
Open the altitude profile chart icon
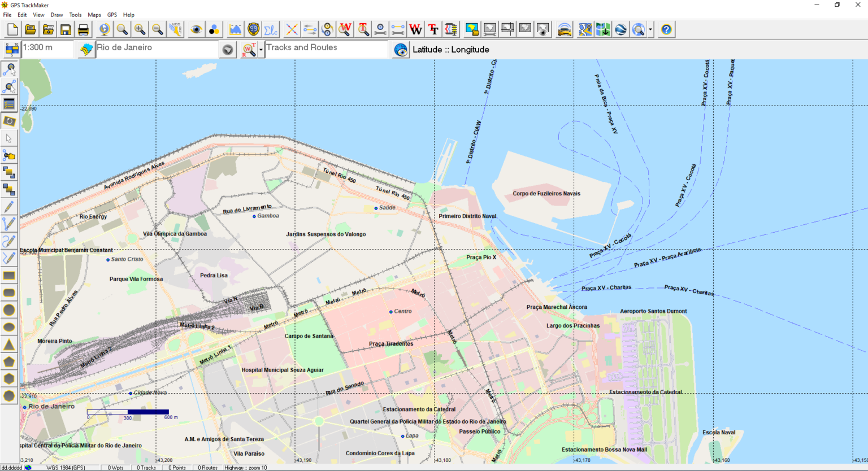coord(235,29)
